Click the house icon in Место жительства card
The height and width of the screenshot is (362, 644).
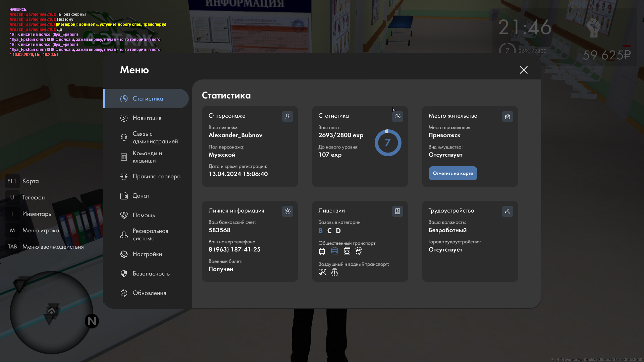pyautogui.click(x=507, y=116)
